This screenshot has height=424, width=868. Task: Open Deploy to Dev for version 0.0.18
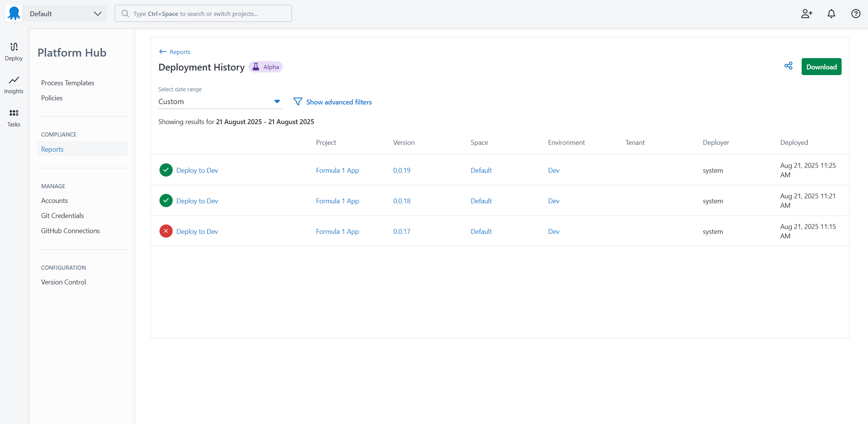tap(197, 201)
